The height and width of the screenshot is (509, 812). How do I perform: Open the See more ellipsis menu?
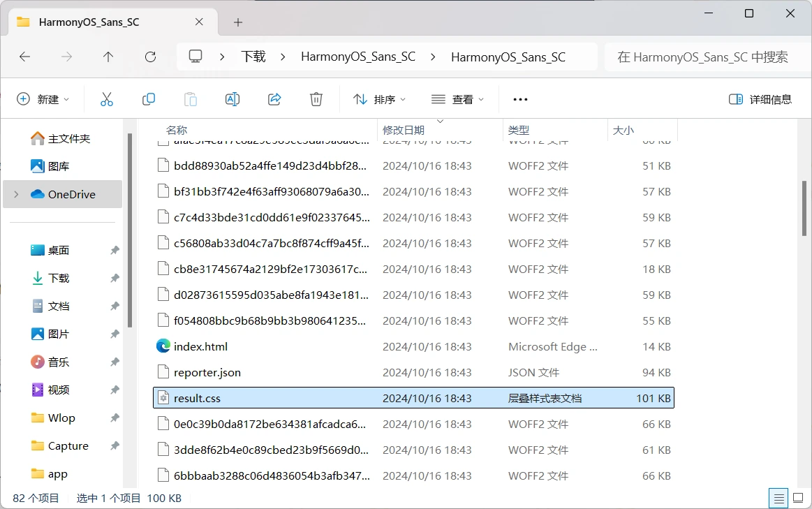coord(520,99)
